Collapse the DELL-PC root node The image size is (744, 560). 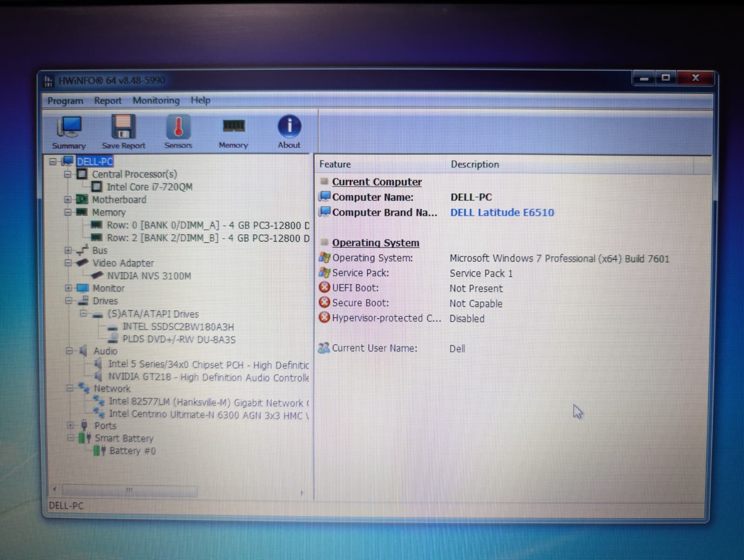click(x=53, y=161)
